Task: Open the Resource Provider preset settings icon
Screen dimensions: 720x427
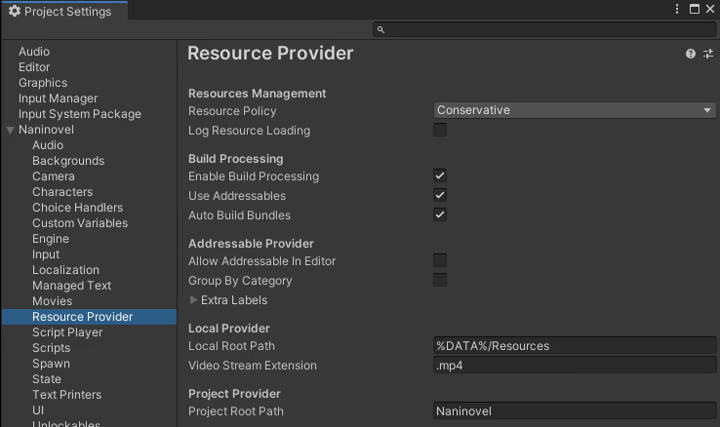Action: (708, 54)
